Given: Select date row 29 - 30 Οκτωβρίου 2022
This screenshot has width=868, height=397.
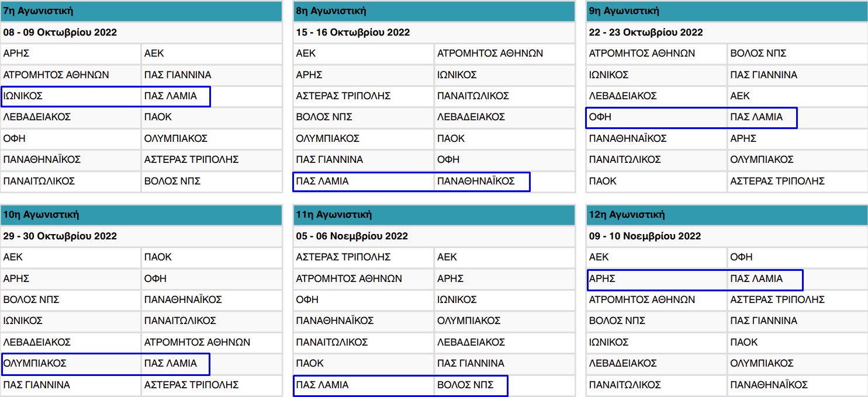Looking at the screenshot, I should [x=60, y=236].
